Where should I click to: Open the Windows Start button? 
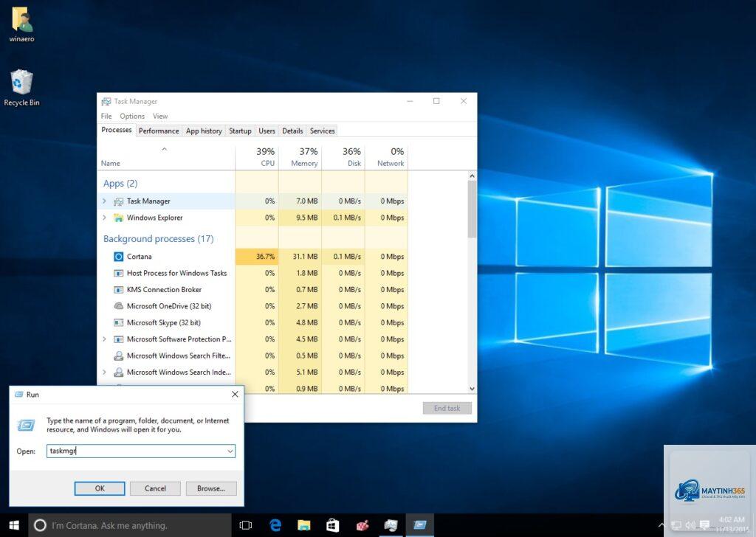pyautogui.click(x=14, y=525)
